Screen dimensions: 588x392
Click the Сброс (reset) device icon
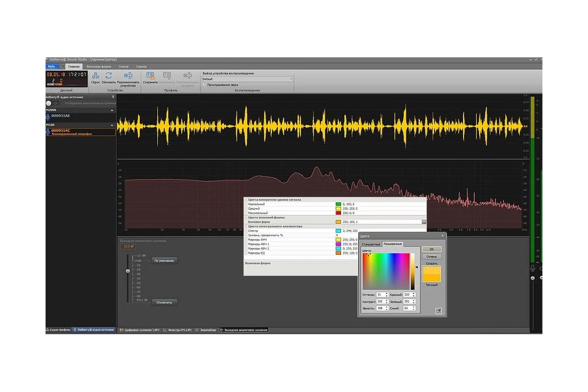coord(96,75)
